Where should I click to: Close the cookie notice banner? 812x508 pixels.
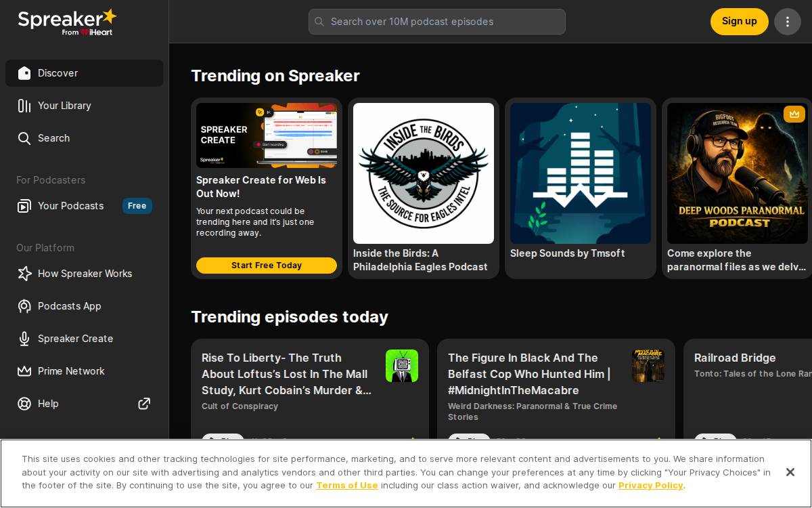pyautogui.click(x=790, y=472)
